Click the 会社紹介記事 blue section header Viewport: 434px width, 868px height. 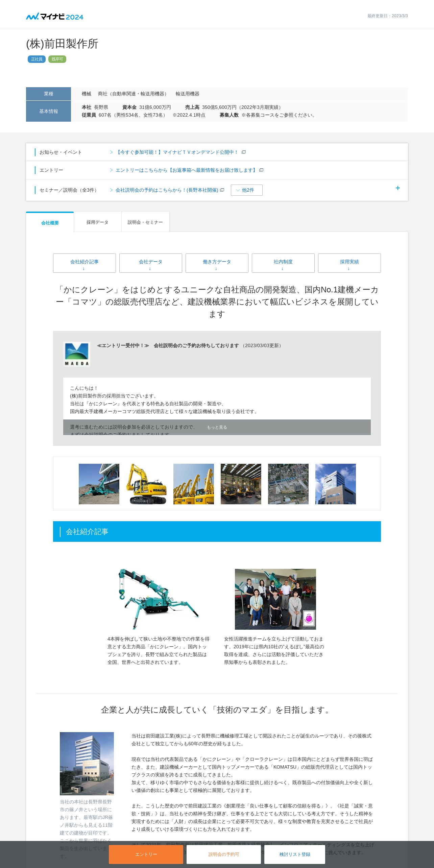(x=217, y=531)
